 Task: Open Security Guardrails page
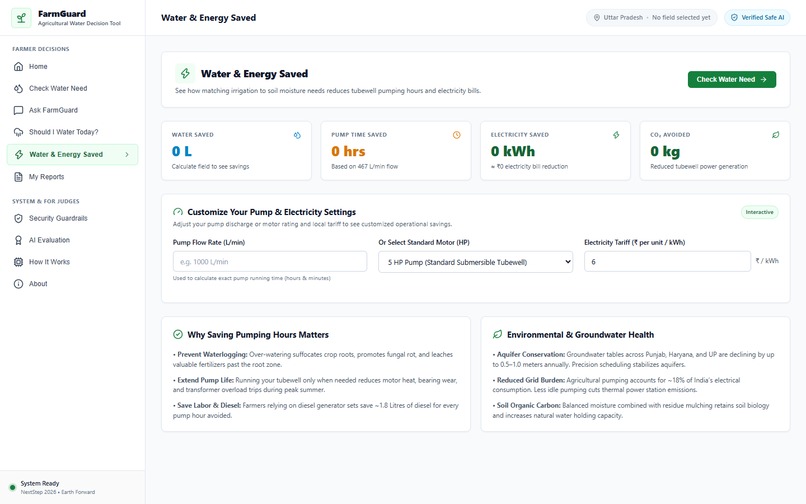pos(72,219)
